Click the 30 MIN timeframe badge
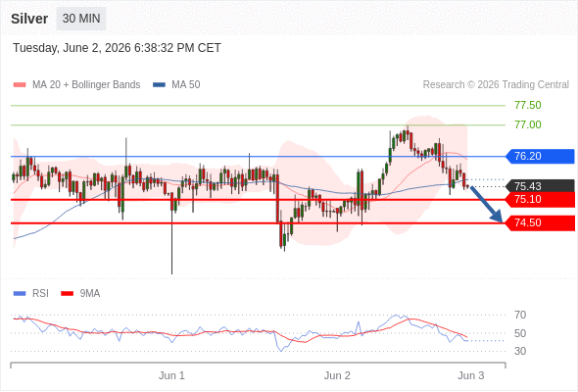The height and width of the screenshot is (392, 578). point(81,19)
